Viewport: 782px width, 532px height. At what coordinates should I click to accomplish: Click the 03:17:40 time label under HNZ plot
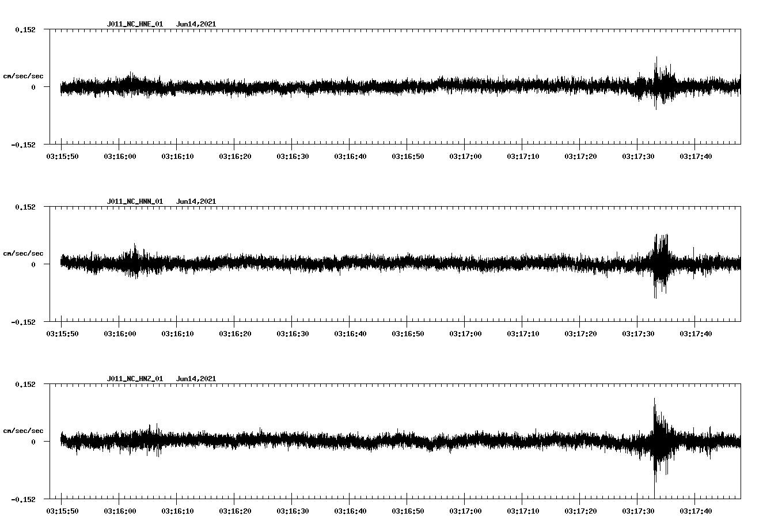pos(696,511)
